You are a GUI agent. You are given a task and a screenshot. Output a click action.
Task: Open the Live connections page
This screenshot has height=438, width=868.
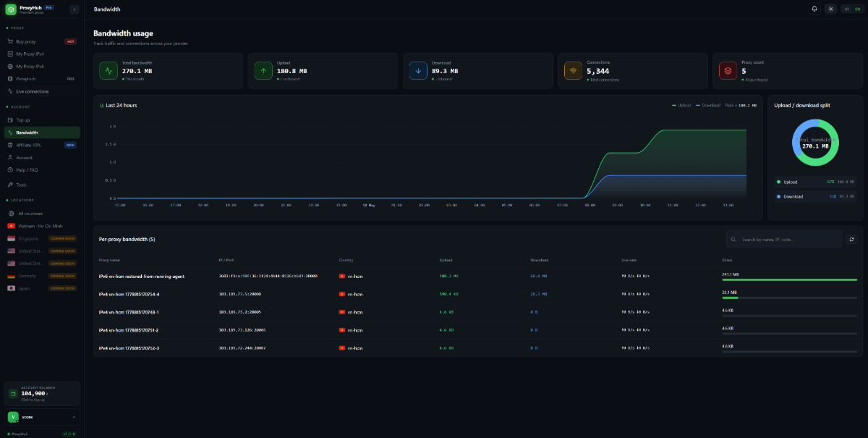(x=42, y=91)
